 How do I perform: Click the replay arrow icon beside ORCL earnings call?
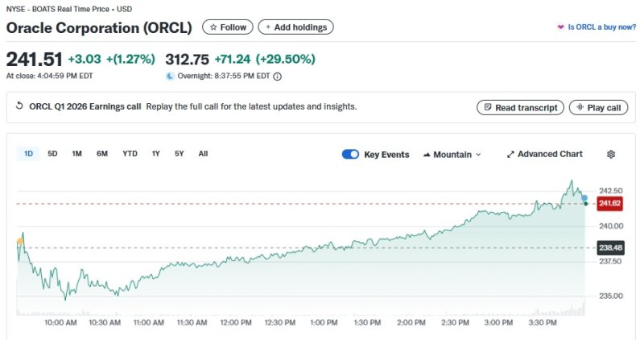19,106
